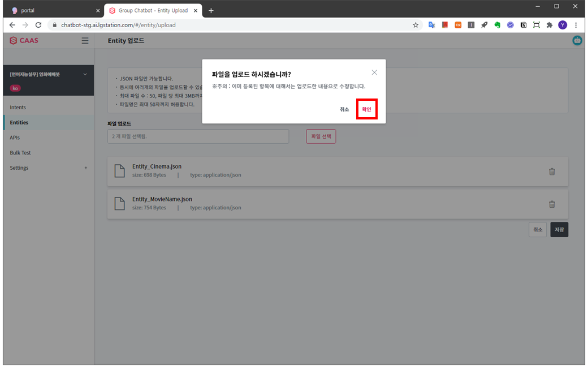This screenshot has width=588, height=368.
Task: Click the 취소 button in upload dialog
Action: 344,109
